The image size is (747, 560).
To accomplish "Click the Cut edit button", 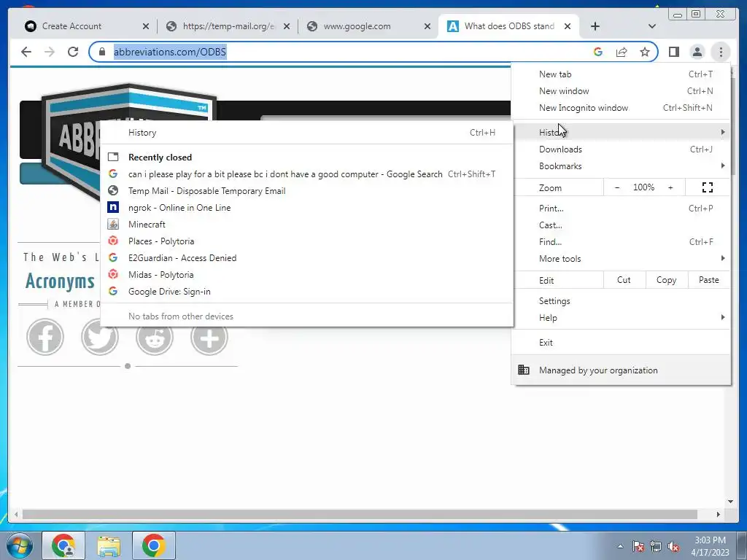I will 624,280.
